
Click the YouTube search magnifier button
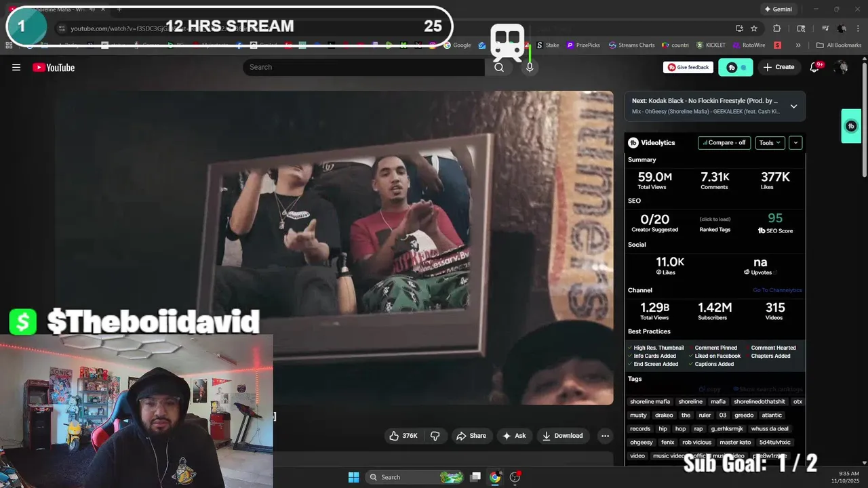pos(499,67)
